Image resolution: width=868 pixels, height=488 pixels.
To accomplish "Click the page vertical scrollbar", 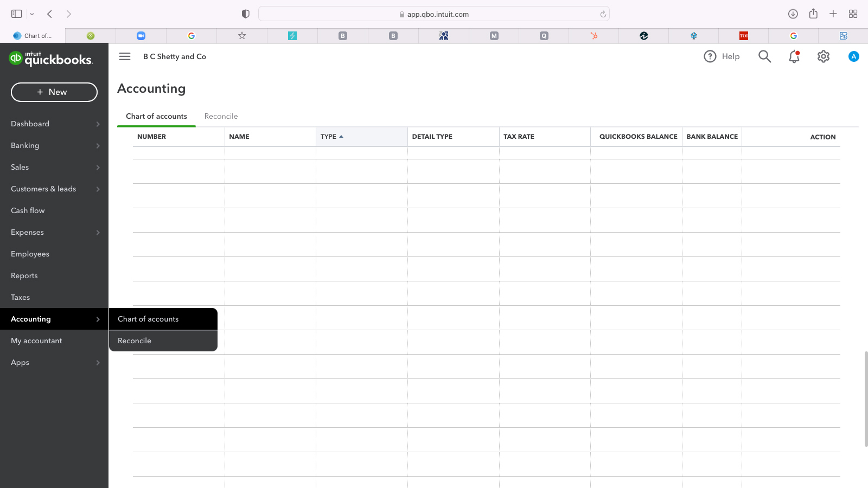I will (x=866, y=399).
